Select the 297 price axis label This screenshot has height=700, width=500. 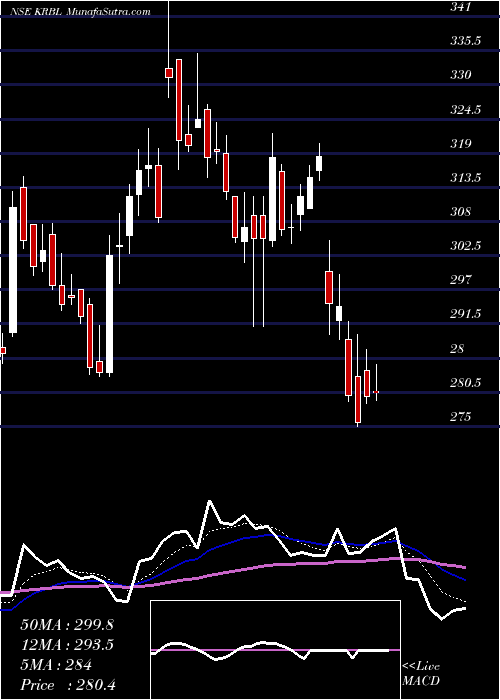coord(461,279)
